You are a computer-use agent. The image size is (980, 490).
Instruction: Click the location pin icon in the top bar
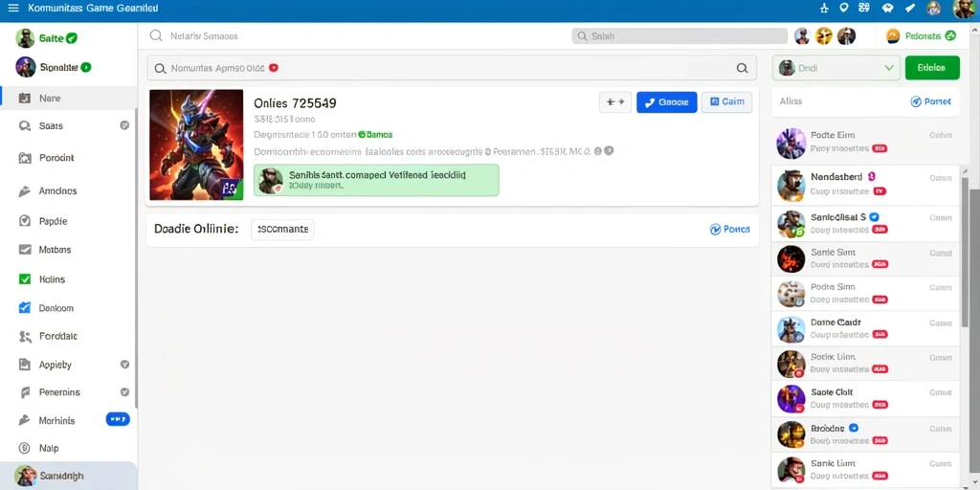844,8
